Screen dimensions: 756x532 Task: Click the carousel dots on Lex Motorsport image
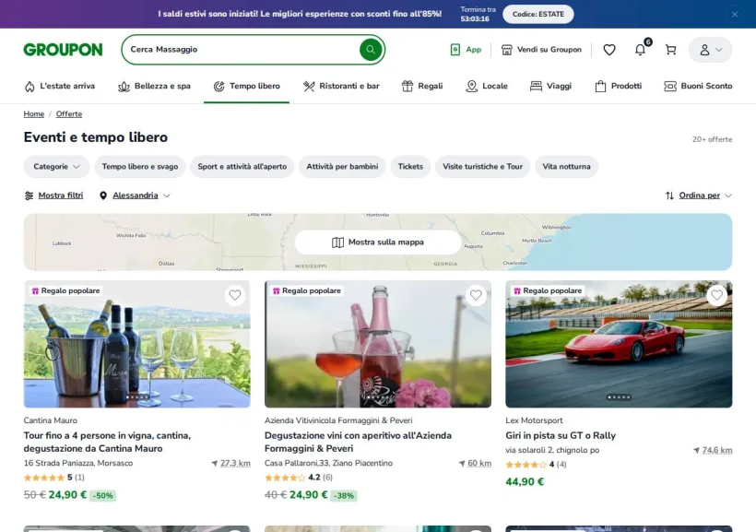(619, 397)
